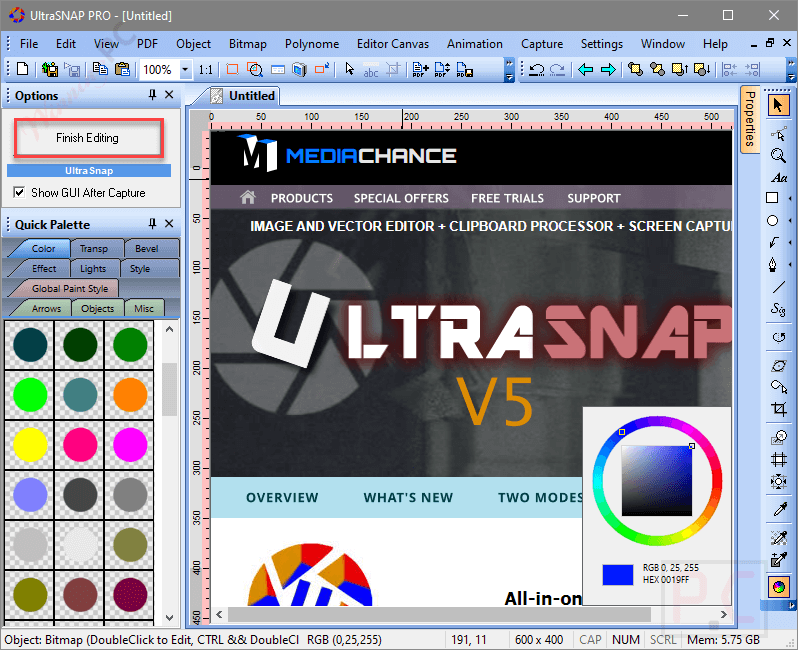Open the Bitmap menu

pyautogui.click(x=248, y=44)
